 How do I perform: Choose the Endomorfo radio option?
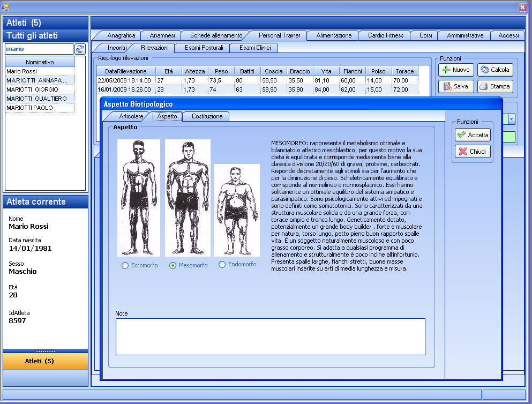pos(222,264)
